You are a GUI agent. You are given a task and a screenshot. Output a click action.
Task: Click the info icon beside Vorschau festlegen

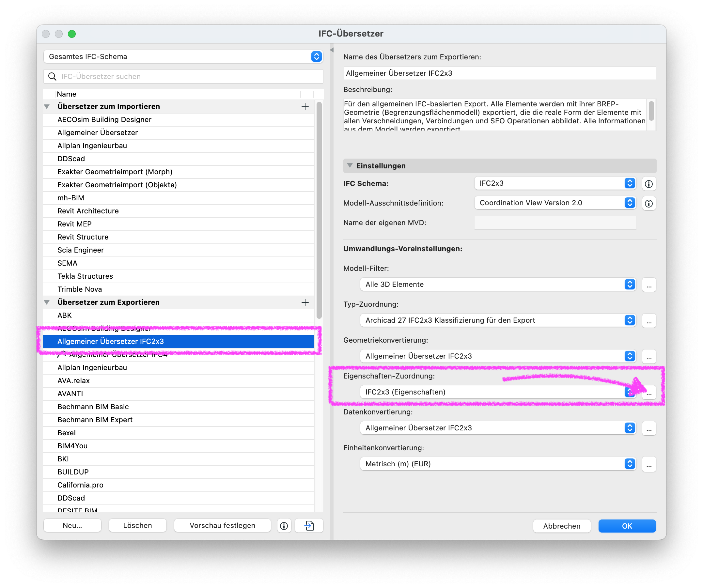284,526
